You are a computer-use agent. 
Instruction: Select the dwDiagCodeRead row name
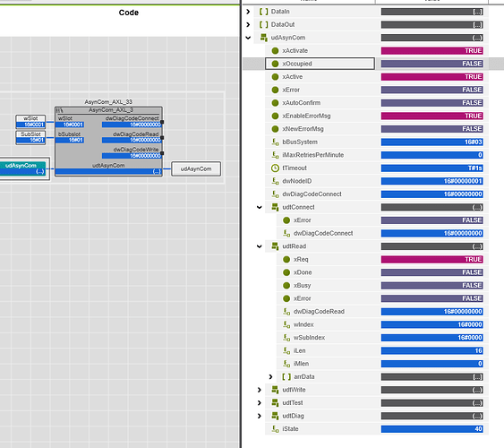(x=319, y=312)
